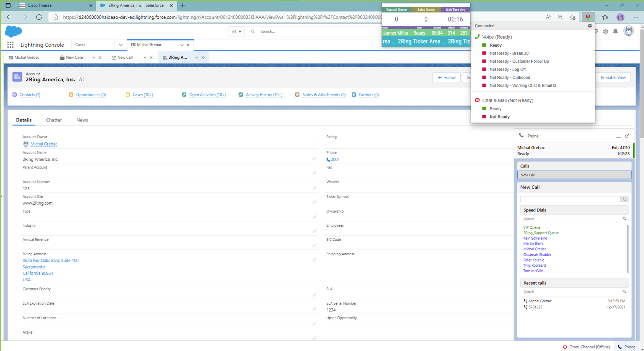Image resolution: width=644 pixels, height=351 pixels.
Task: Select Not Ready - Outbound voice state
Action: (x=509, y=77)
